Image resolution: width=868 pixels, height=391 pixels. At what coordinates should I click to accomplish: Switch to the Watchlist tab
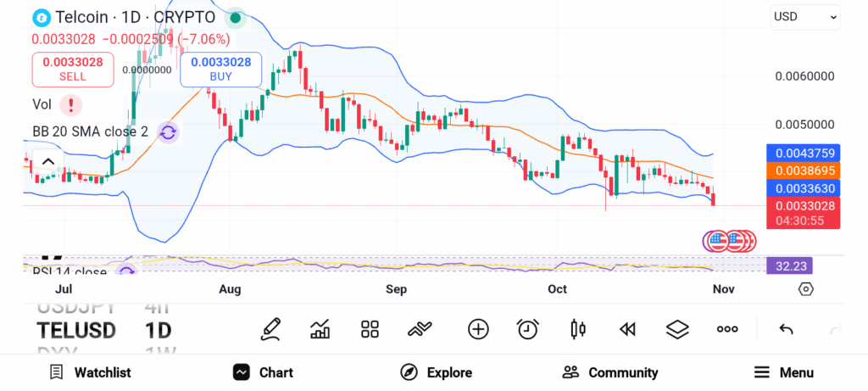[x=90, y=372]
